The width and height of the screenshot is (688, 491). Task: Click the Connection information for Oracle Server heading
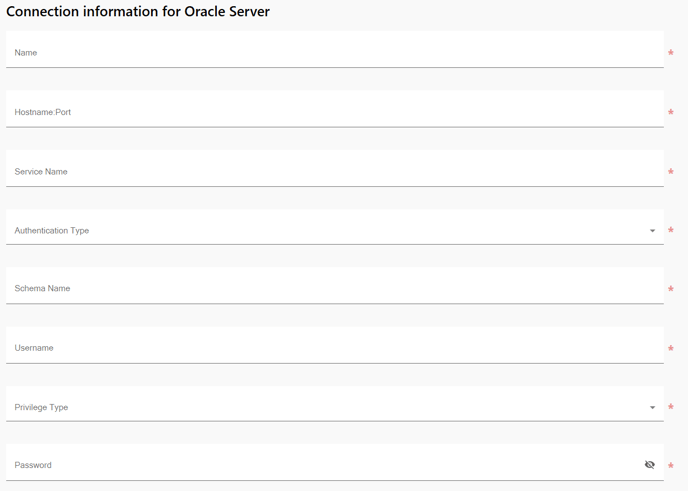pos(138,11)
